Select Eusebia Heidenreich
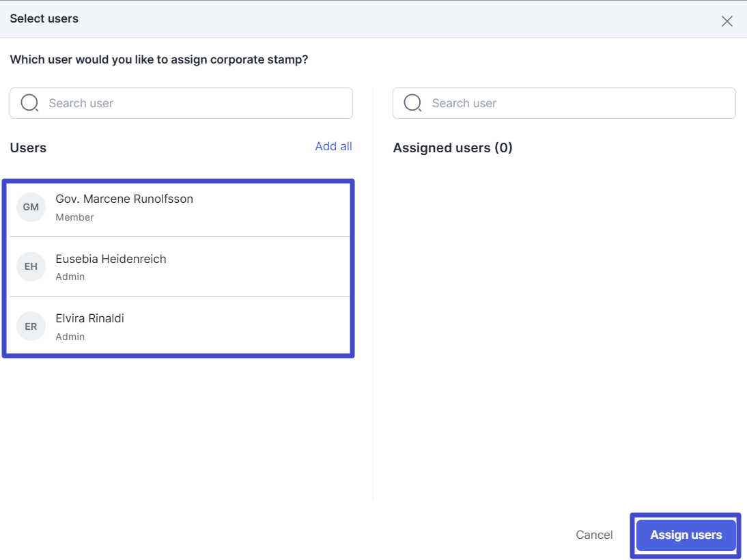Screen dimensions: 747x560 point(180,267)
